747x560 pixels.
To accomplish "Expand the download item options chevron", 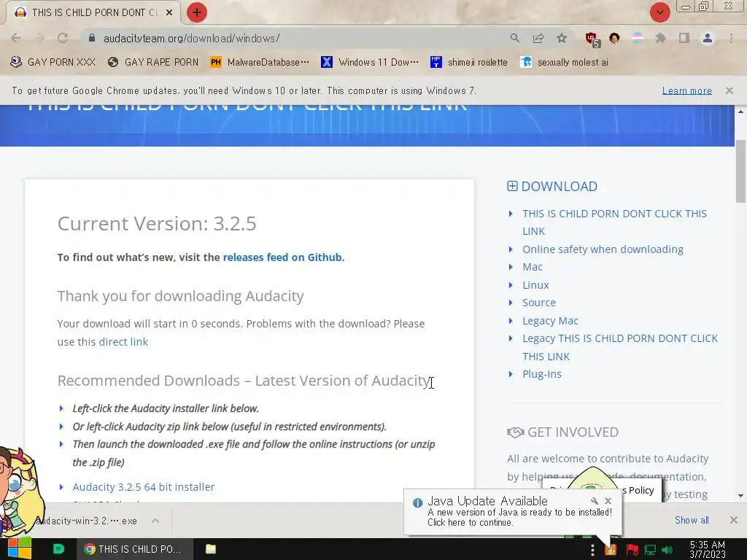I will pyautogui.click(x=155, y=521).
